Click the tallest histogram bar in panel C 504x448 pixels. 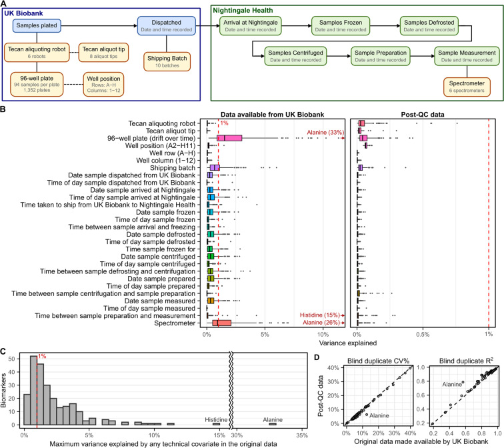pyautogui.click(x=33, y=390)
